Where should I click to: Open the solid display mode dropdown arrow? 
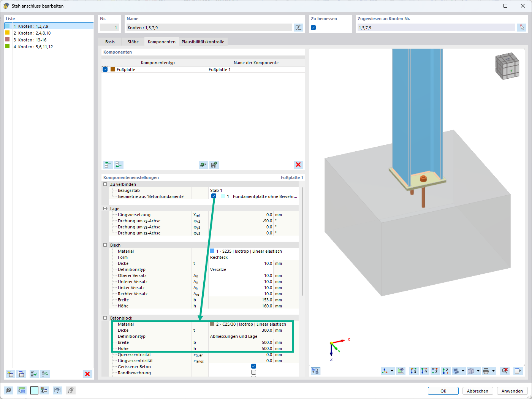point(463,371)
